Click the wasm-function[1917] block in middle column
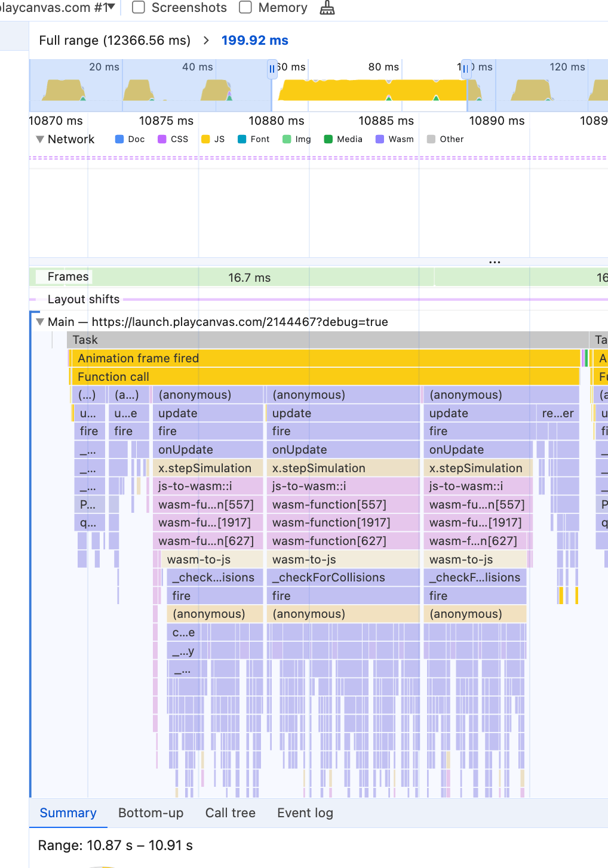The height and width of the screenshot is (868, 608). [331, 523]
